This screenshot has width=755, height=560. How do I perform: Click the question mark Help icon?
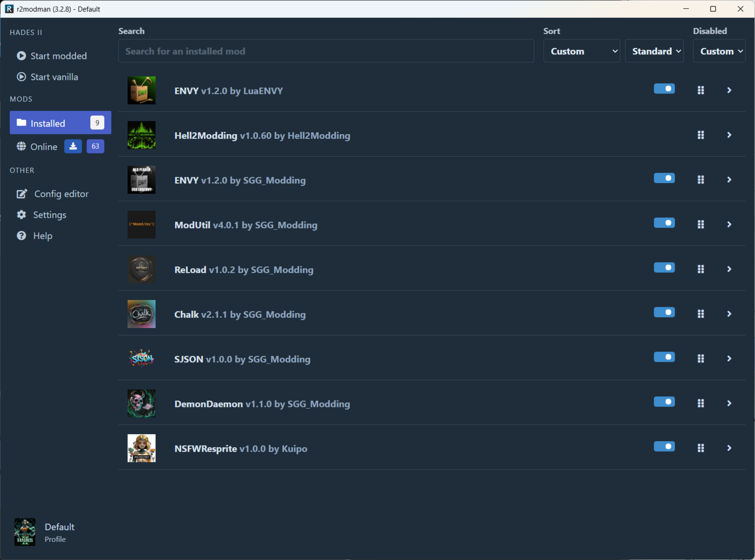point(21,235)
